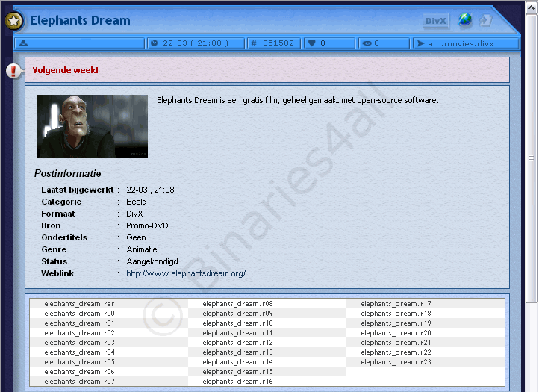Select file elephants_dream.r01

pos(79,323)
